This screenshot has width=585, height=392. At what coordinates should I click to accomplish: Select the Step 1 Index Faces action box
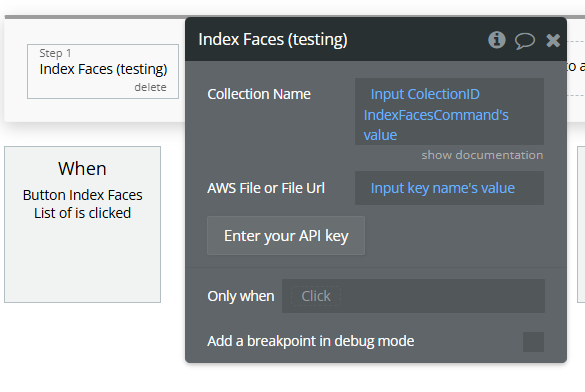(103, 72)
